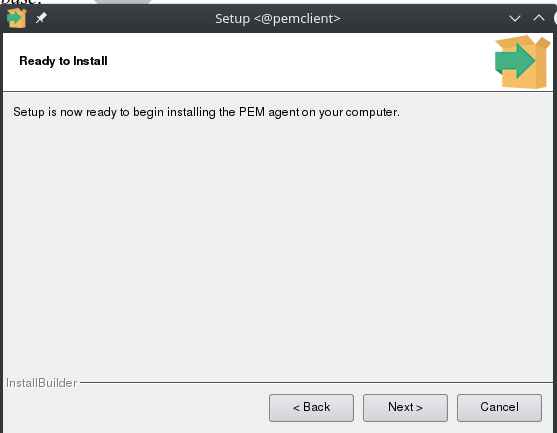Click the Ready to Install heading
Image resolution: width=557 pixels, height=433 pixels.
coord(63,61)
